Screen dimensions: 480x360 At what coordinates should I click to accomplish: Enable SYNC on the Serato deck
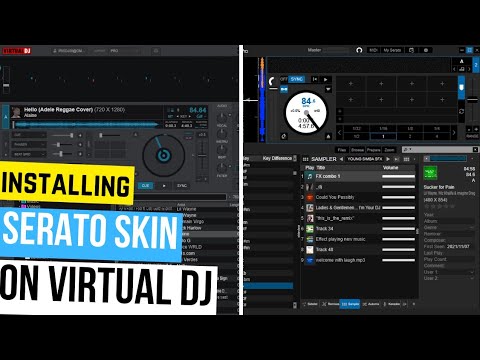click(x=296, y=79)
